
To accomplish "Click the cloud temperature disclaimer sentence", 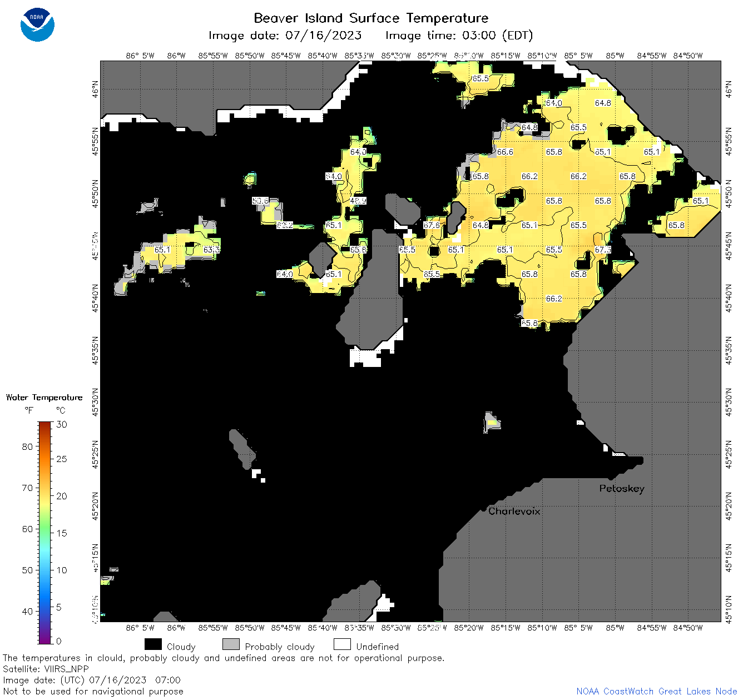I will tap(224, 658).
